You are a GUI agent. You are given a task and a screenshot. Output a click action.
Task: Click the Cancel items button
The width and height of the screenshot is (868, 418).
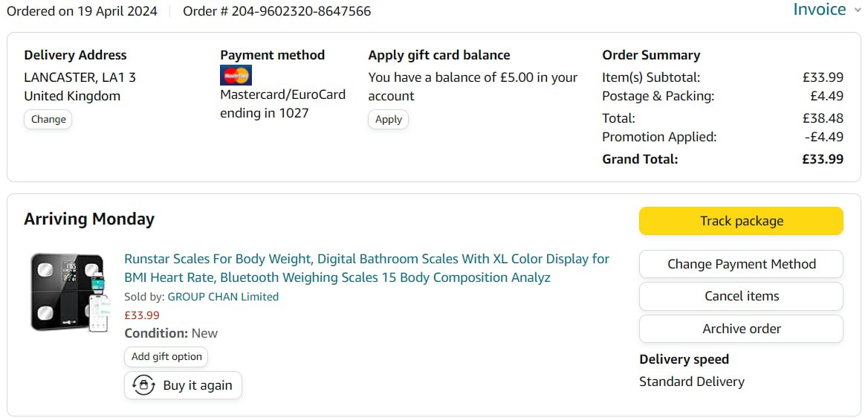point(741,296)
